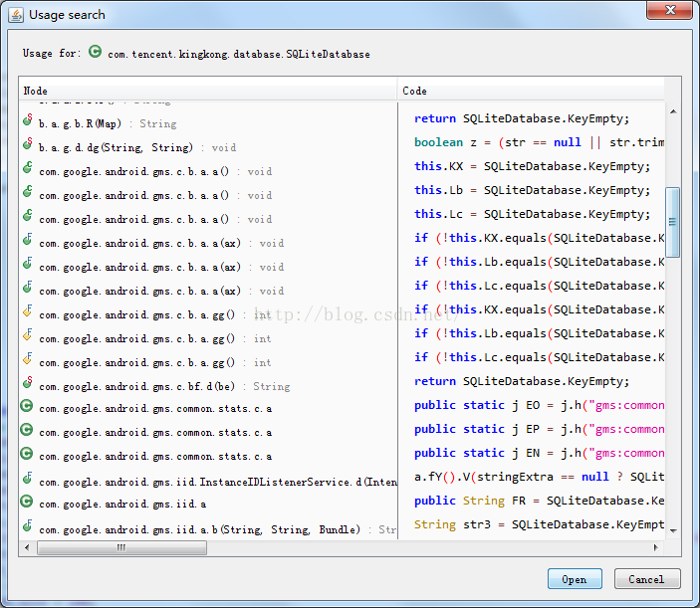The height and width of the screenshot is (608, 700).
Task: Click the green class icon beside SQLiteDatabase usage label
Action: [x=96, y=52]
